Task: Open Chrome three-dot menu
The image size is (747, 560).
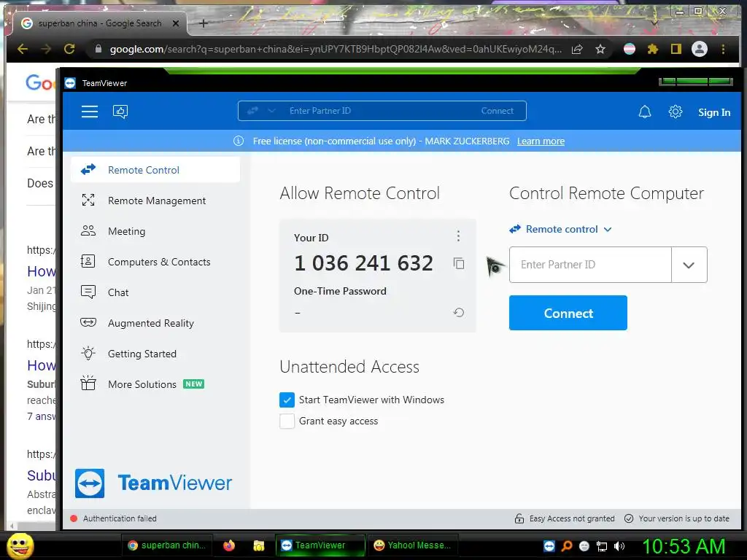Action: click(723, 49)
